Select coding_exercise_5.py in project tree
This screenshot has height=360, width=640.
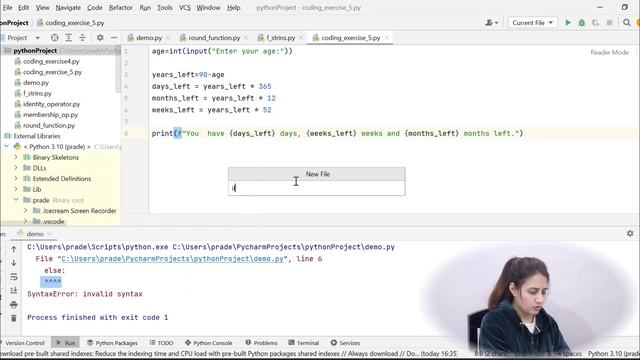click(52, 72)
